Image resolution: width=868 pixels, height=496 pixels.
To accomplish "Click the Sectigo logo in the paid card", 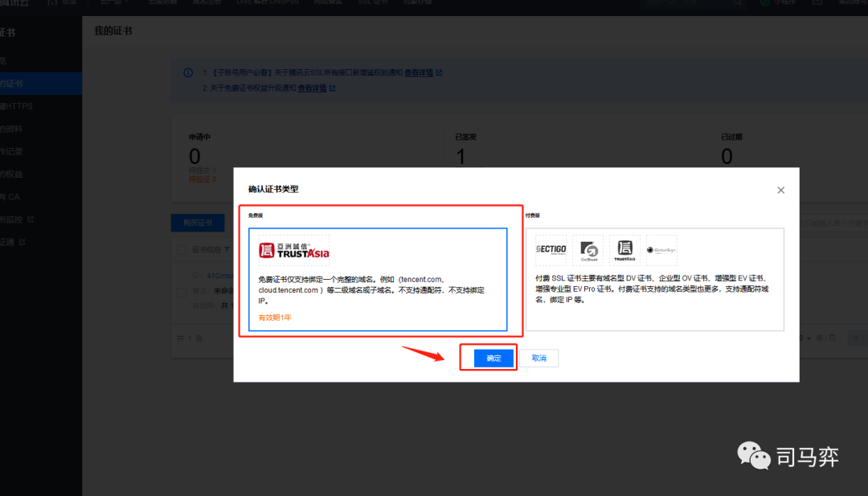I will point(551,250).
